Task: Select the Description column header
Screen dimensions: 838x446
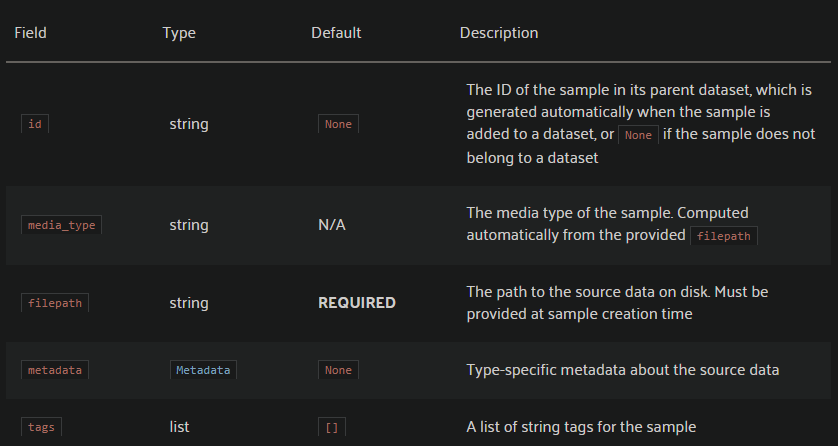Action: 499,33
